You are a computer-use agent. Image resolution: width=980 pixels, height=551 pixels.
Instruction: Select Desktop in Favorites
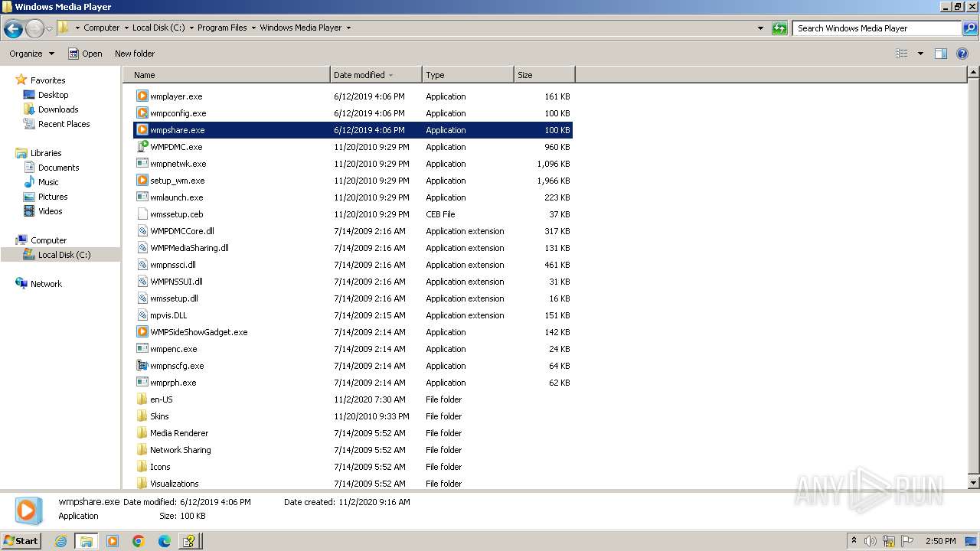click(x=53, y=95)
